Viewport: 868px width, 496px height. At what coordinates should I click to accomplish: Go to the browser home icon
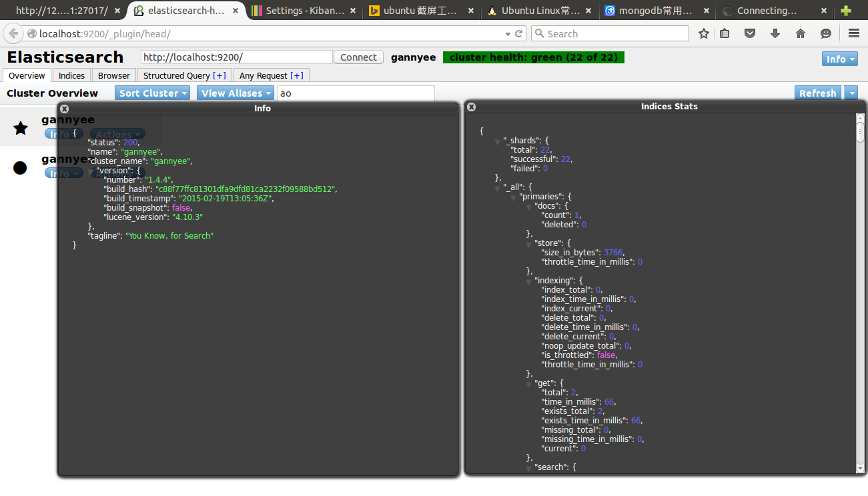click(801, 33)
